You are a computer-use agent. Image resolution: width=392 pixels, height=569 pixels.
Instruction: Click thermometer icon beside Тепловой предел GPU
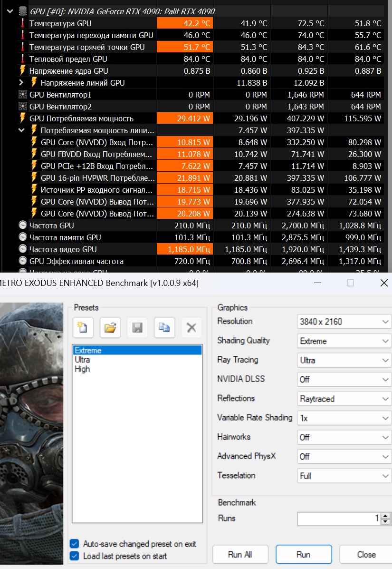(x=22, y=59)
